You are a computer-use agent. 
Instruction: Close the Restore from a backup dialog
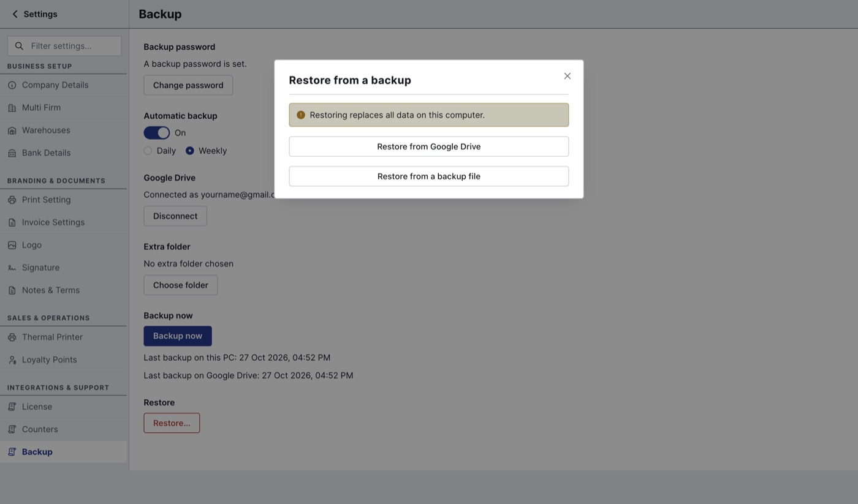[x=568, y=76]
